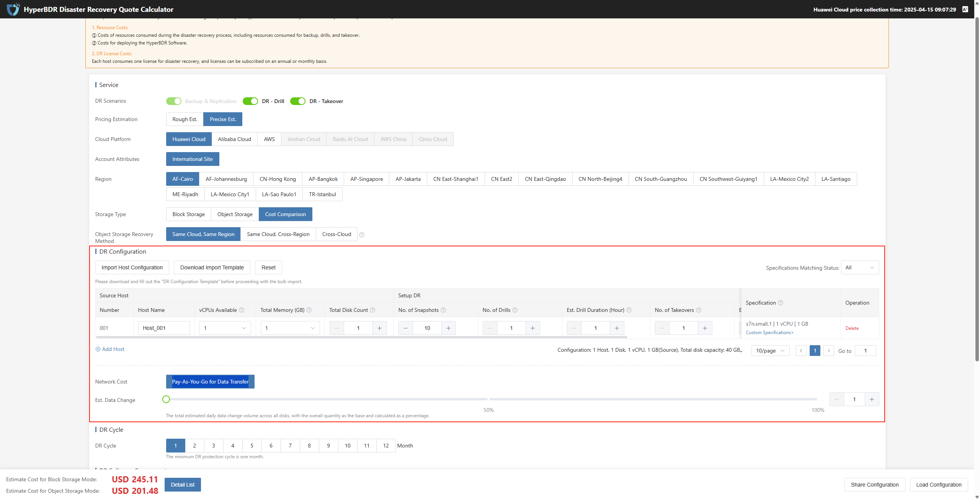
Task: Show help for Total Memory (GB) column
Action: coord(309,310)
